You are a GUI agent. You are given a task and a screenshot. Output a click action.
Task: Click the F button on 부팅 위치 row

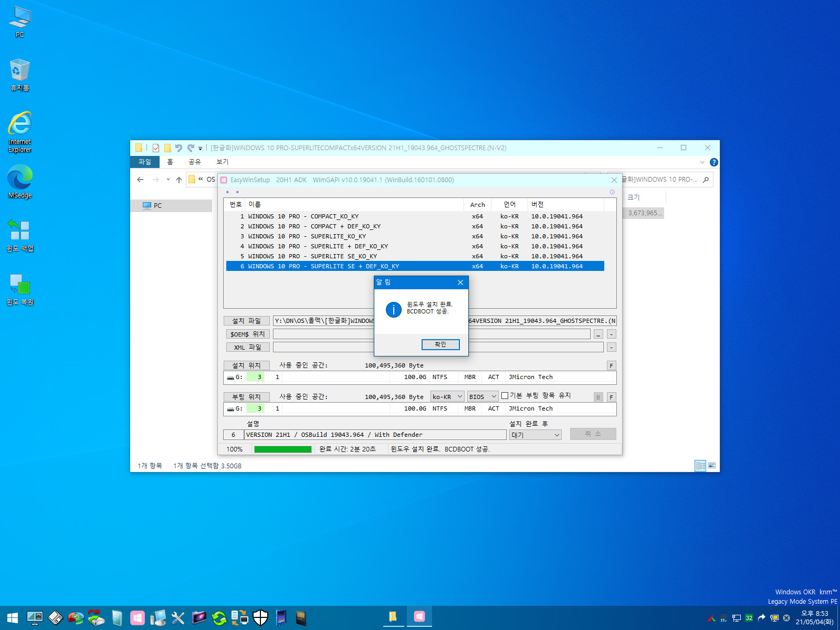[x=611, y=397]
